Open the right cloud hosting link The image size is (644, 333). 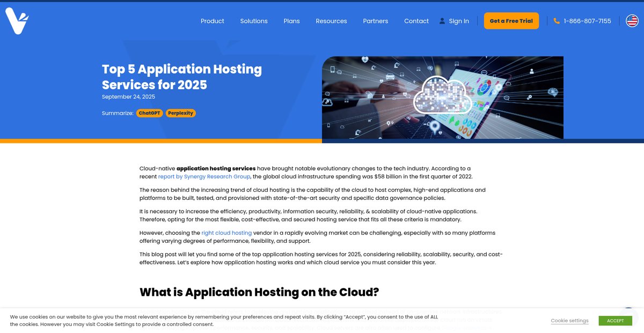tap(226, 233)
